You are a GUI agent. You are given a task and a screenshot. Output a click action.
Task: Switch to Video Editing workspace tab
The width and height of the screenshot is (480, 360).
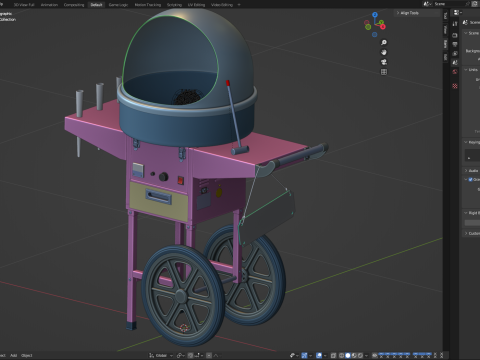pyautogui.click(x=222, y=5)
